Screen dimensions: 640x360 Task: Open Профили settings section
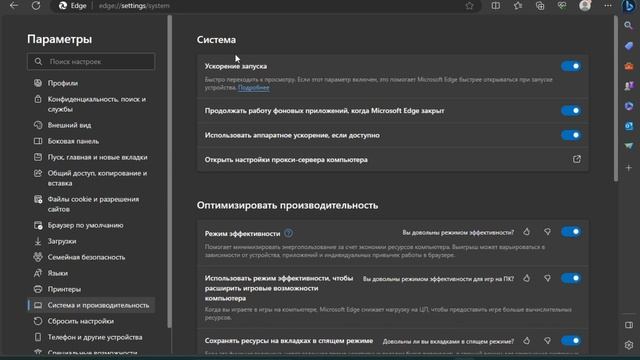91,83
